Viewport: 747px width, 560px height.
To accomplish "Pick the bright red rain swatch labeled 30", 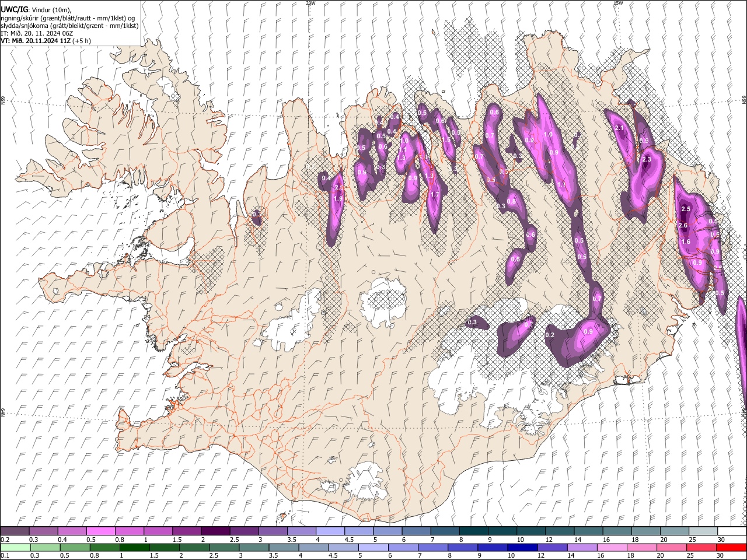I will click(731, 547).
